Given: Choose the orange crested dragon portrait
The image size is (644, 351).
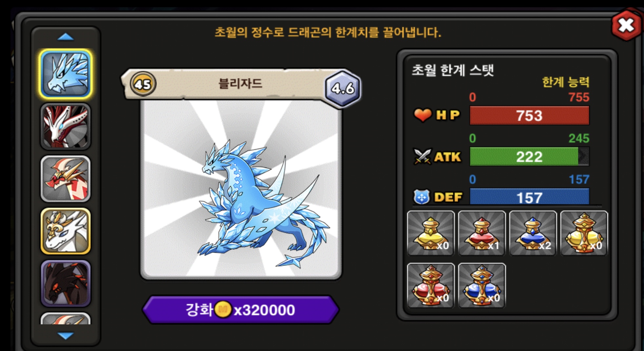Looking at the screenshot, I should 66,179.
